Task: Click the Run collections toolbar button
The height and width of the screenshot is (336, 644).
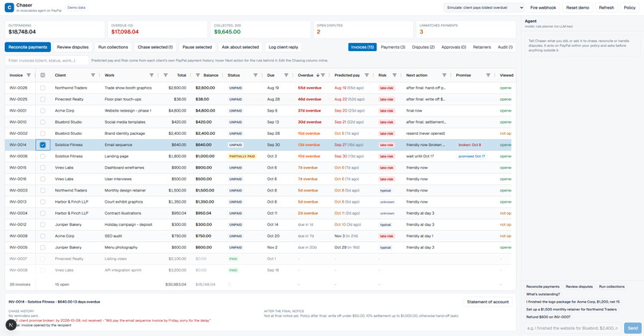Action: pos(113,47)
